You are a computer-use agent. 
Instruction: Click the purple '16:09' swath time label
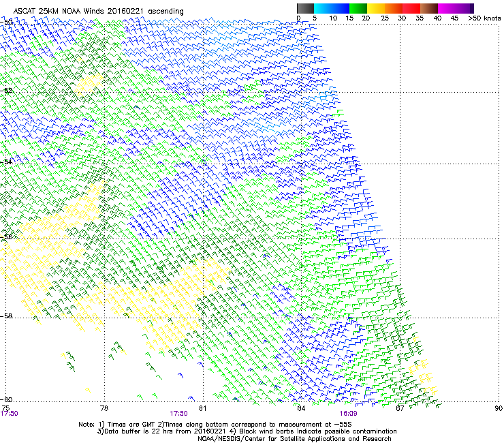(x=348, y=414)
